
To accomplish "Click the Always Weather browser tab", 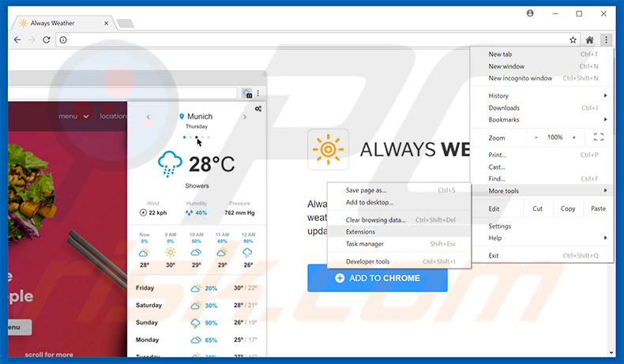I will coord(64,23).
